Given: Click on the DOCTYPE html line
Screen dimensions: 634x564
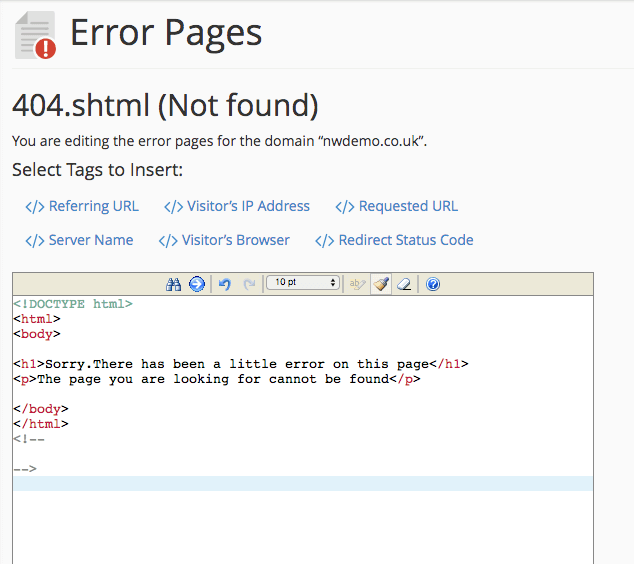Looking at the screenshot, I should click(x=73, y=304).
